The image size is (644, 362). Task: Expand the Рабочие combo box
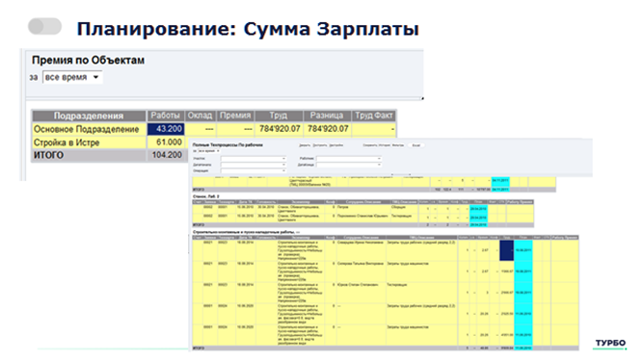[349, 158]
